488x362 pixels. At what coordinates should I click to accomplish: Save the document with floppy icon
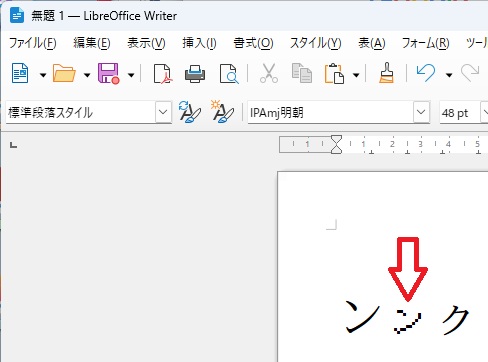coord(108,73)
